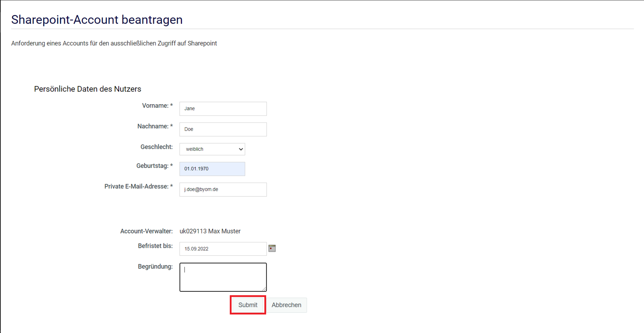
Task: Click the Befristet bis label
Action: [x=155, y=246]
